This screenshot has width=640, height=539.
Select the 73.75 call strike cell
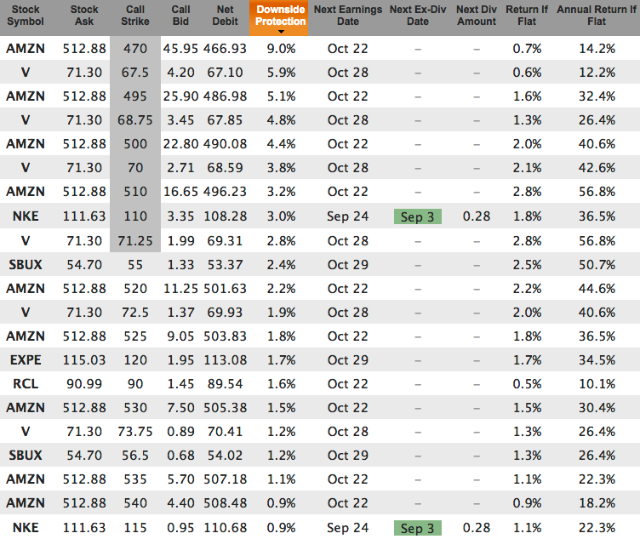135,431
